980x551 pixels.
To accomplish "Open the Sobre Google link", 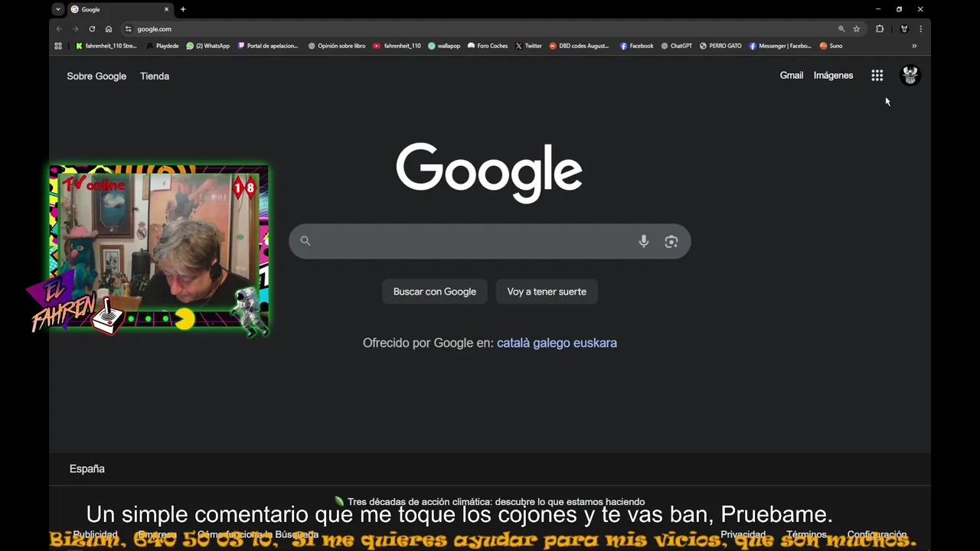I will 96,77.
